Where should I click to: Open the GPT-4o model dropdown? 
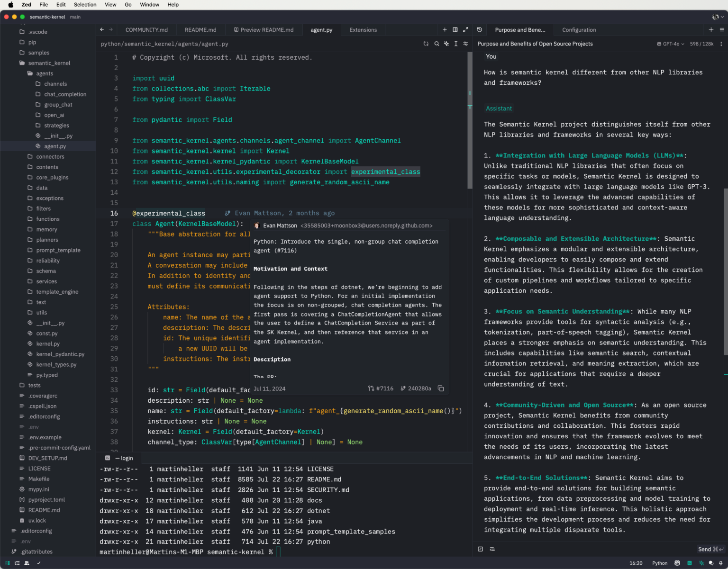pos(670,44)
